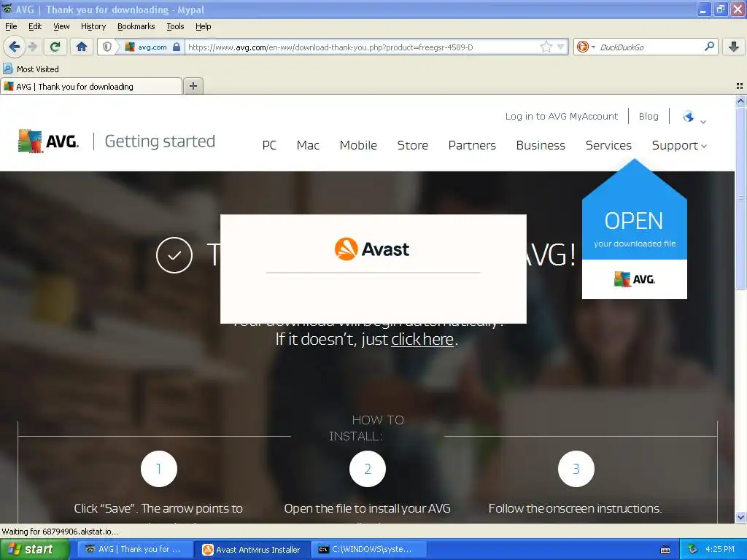Open the View menu
This screenshot has width=747, height=560.
(61, 26)
